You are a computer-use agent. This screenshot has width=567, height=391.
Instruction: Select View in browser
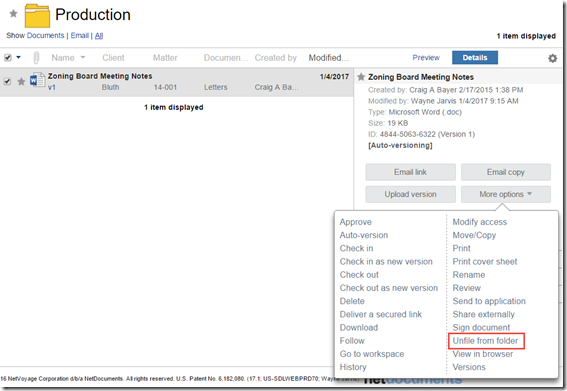482,354
